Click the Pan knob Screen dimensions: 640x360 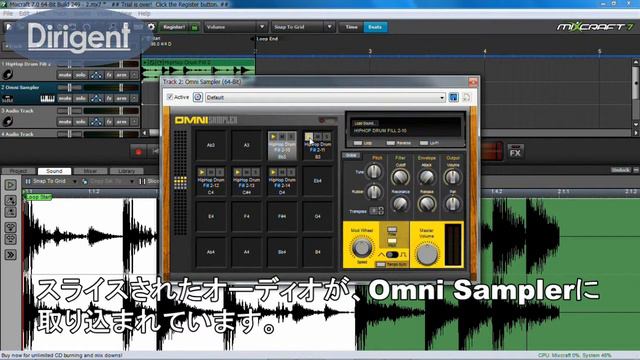452,203
